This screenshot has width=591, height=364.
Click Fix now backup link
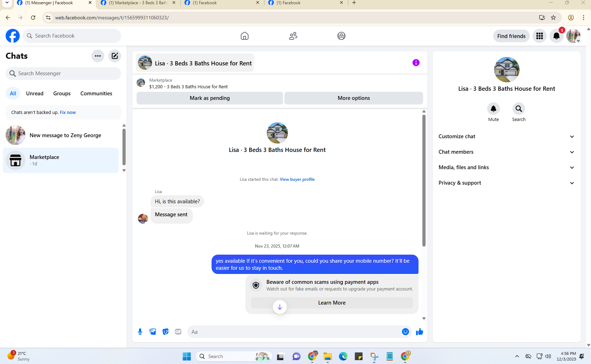[68, 113]
